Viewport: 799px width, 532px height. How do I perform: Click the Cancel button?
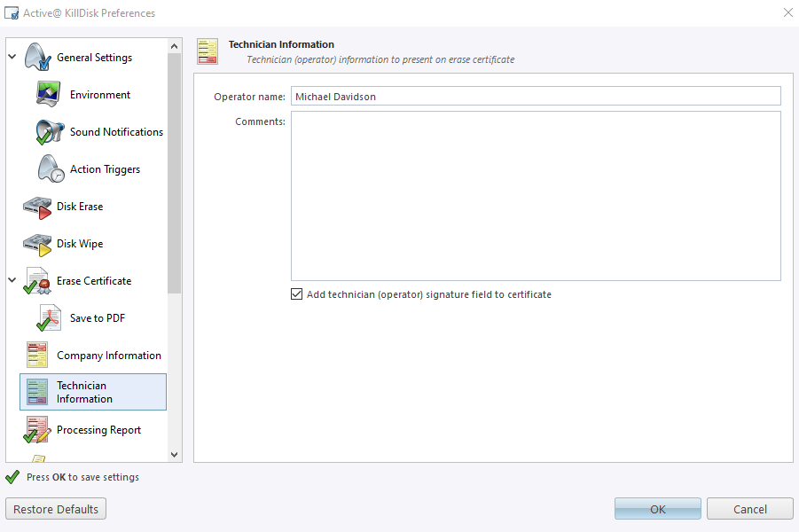[749, 509]
